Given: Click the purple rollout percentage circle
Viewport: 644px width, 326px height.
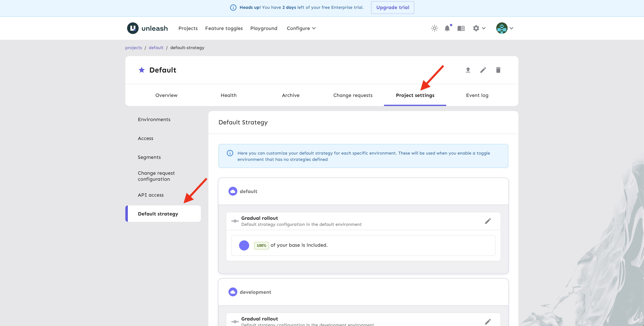Looking at the screenshot, I should pyautogui.click(x=244, y=245).
